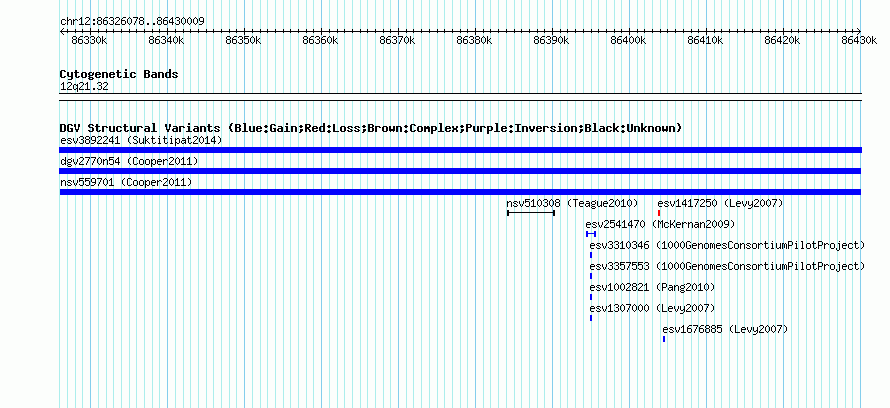
Task: Click the esv3892241 (Suktitipat2014) variant label
Action: (141, 140)
